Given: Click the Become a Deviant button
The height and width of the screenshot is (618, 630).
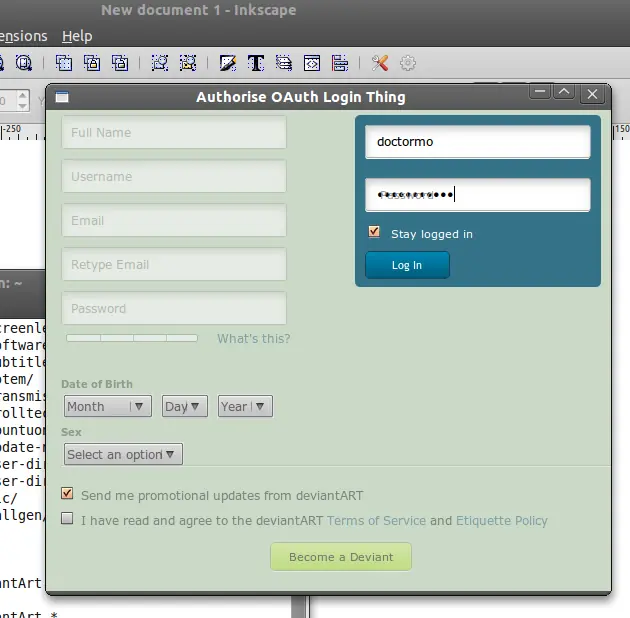Looking at the screenshot, I should pos(341,557).
